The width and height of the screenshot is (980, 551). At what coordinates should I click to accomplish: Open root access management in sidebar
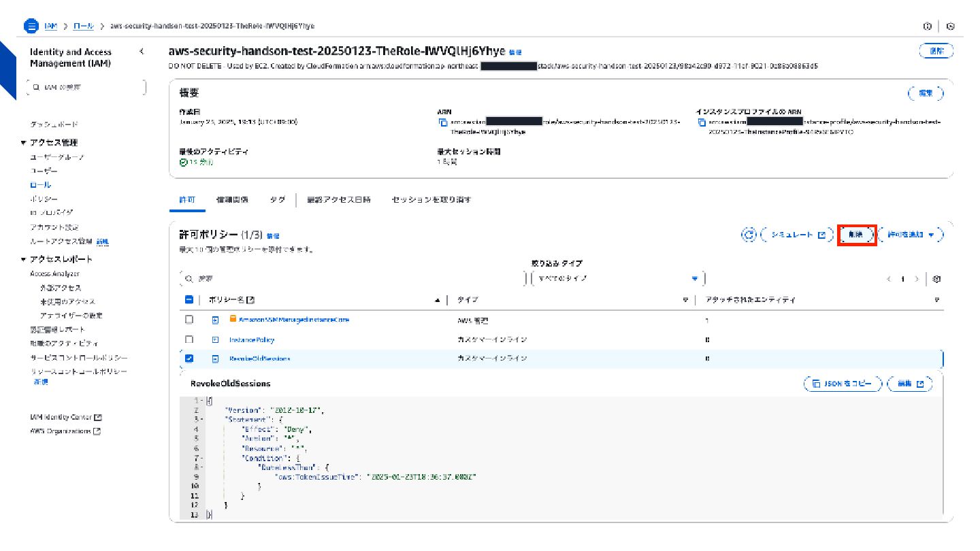61,241
